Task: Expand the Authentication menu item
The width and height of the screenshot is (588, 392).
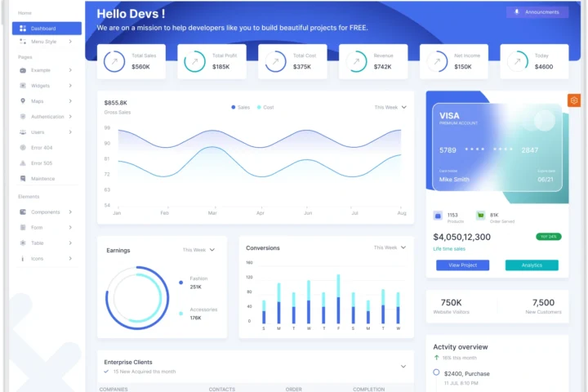Action: click(x=47, y=117)
